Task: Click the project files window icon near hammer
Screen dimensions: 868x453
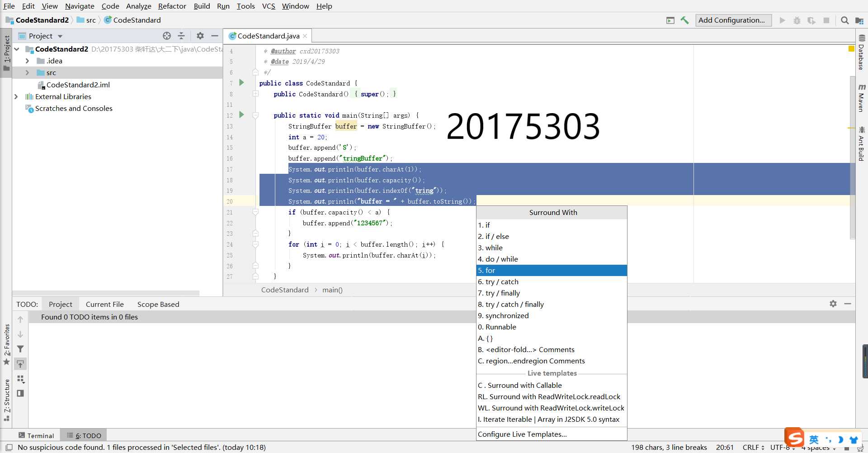Action: pyautogui.click(x=670, y=20)
